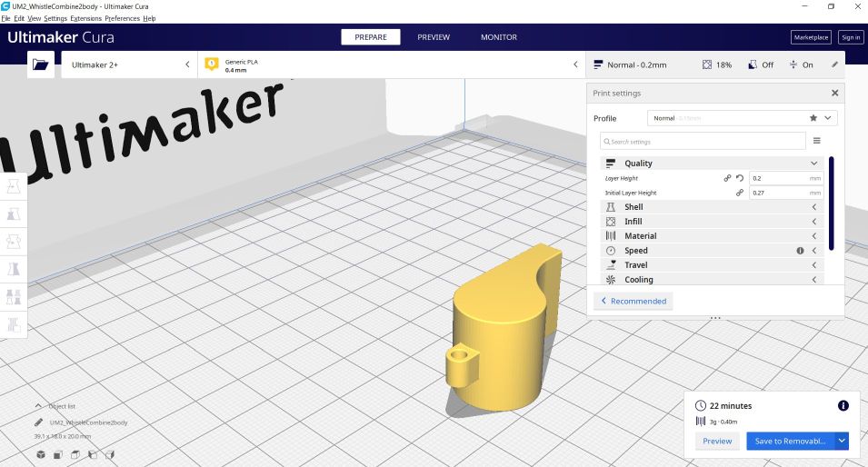The image size is (868, 467).
Task: Click the print settings panel scrollbar
Action: (x=832, y=204)
